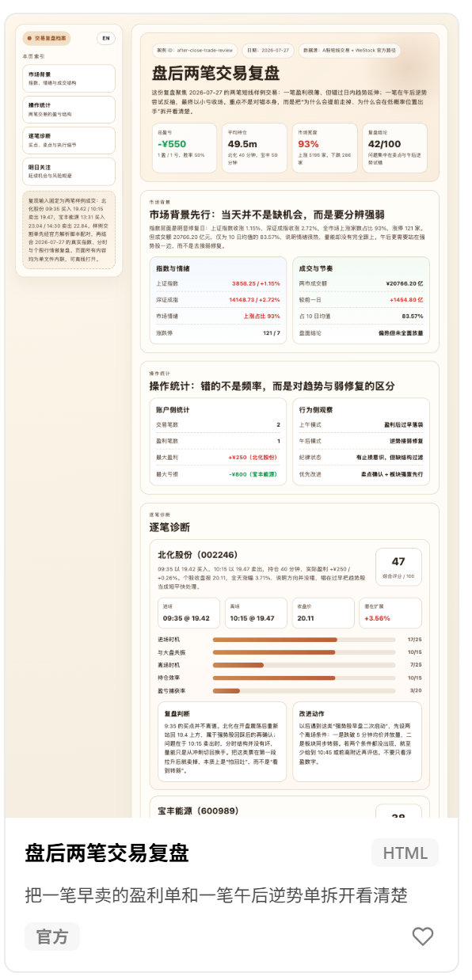Click the subtitle 把一笔早卖的盈利单…
Image resolution: width=472 pixels, height=980 pixels.
click(216, 895)
